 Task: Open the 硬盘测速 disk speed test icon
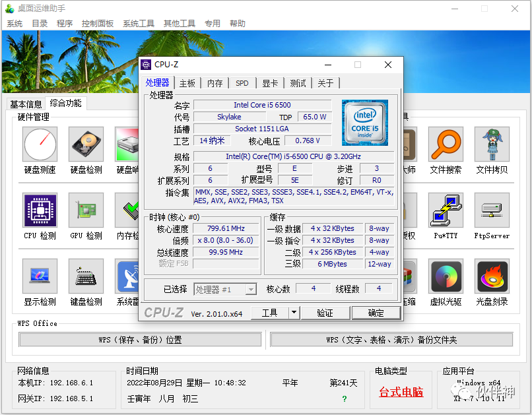click(x=40, y=144)
